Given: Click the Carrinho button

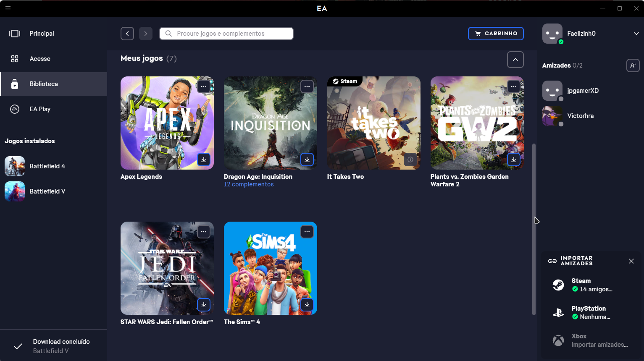Looking at the screenshot, I should 496,34.
